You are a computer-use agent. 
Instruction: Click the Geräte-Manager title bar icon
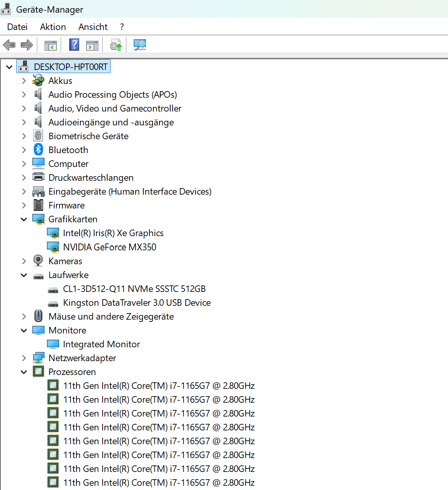(6, 9)
